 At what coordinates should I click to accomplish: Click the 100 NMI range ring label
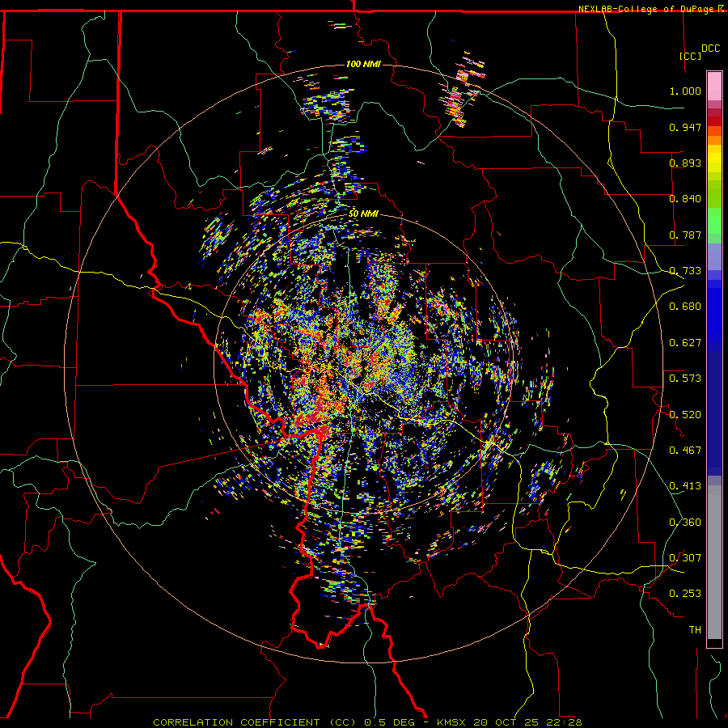(363, 64)
